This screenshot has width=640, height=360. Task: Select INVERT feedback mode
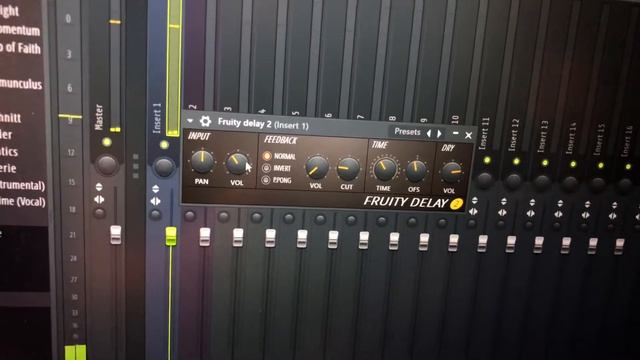click(x=266, y=168)
